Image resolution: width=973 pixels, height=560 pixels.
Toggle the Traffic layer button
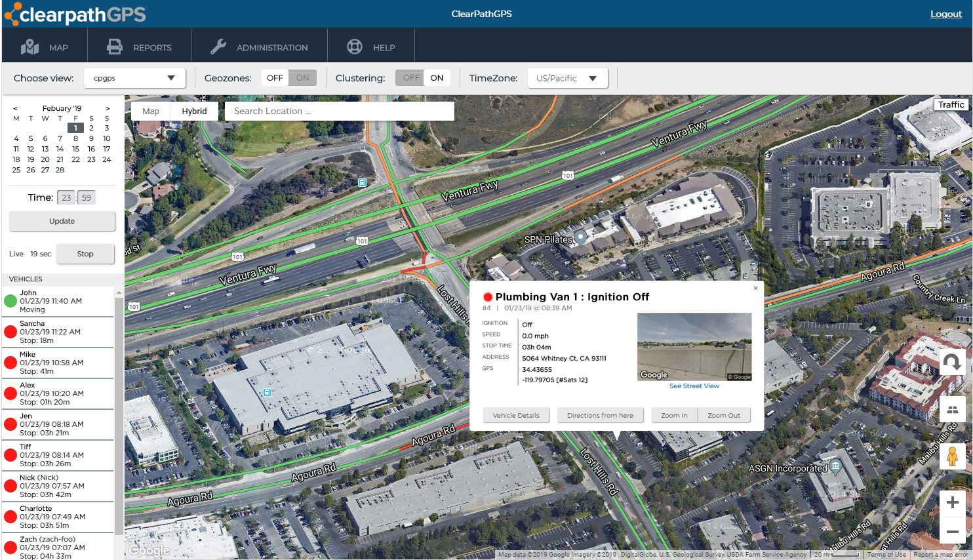click(x=950, y=104)
